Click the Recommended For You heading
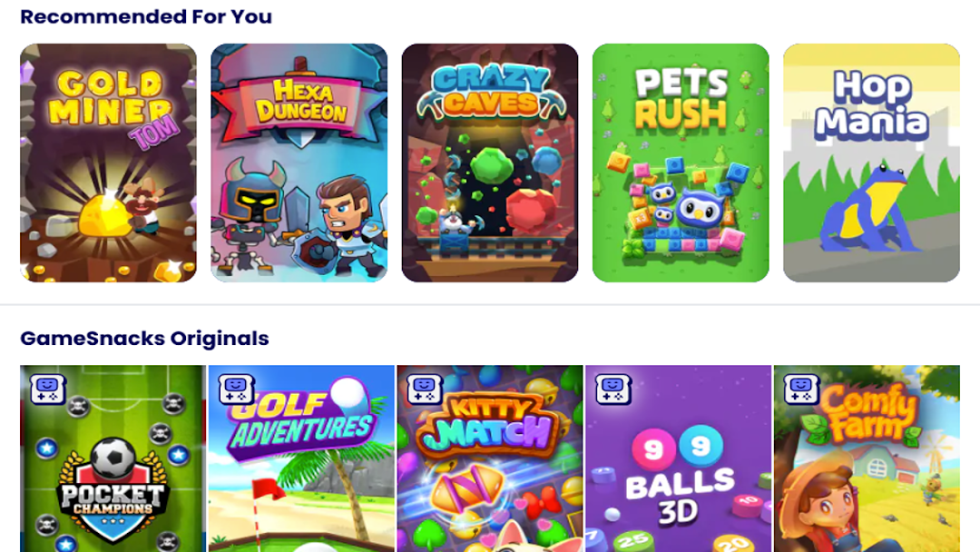Viewport: 980px width, 552px height. (x=146, y=16)
